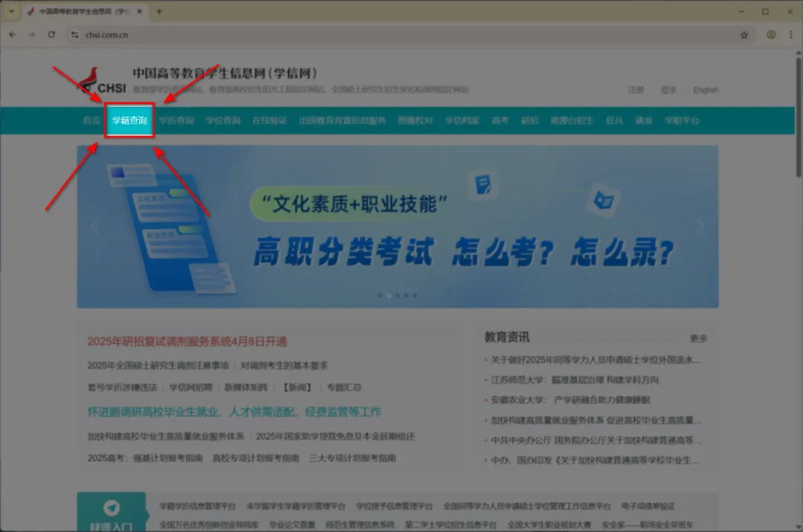Select the active second carousel dot
The image size is (803, 532).
click(389, 295)
